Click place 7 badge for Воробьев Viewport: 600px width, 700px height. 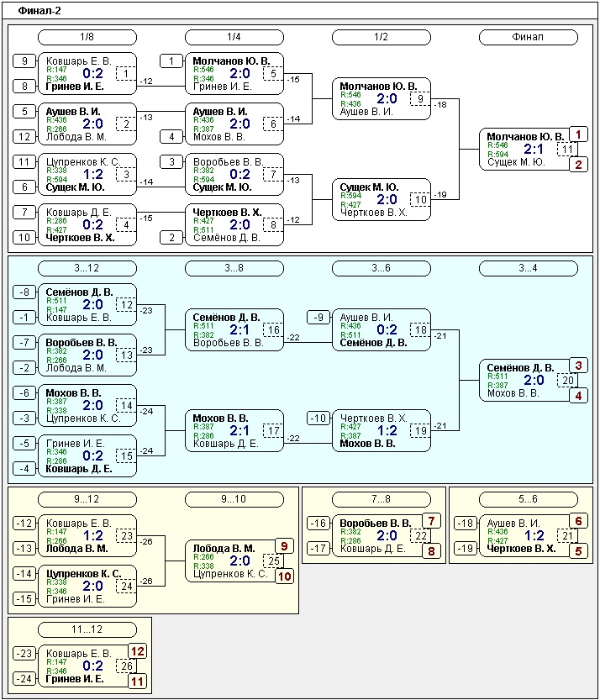click(431, 521)
